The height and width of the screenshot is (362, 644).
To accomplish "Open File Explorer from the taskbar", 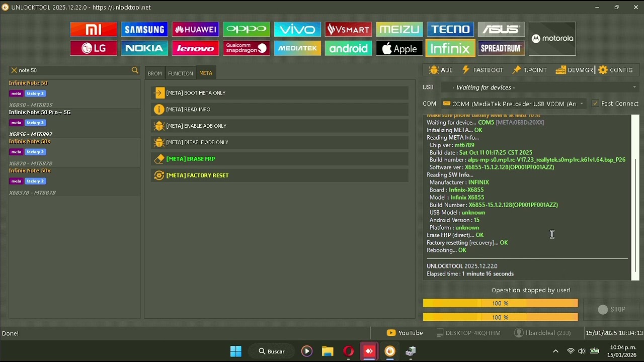I will [x=328, y=351].
